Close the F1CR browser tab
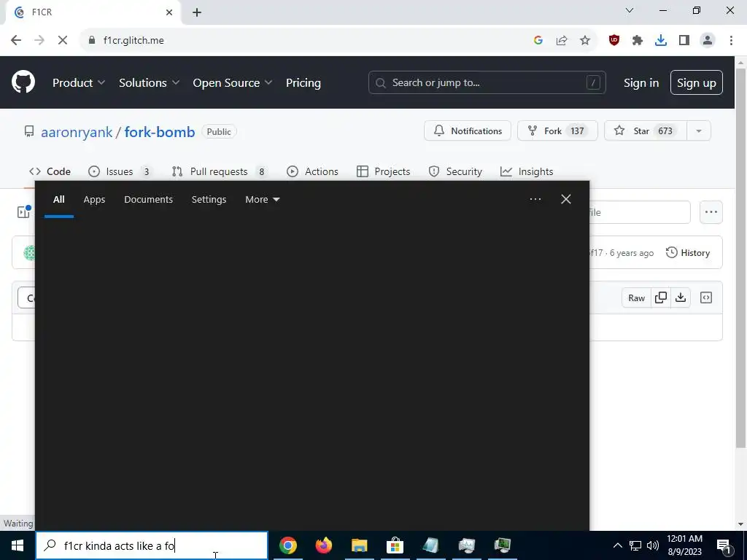The image size is (747, 560). pos(169,12)
